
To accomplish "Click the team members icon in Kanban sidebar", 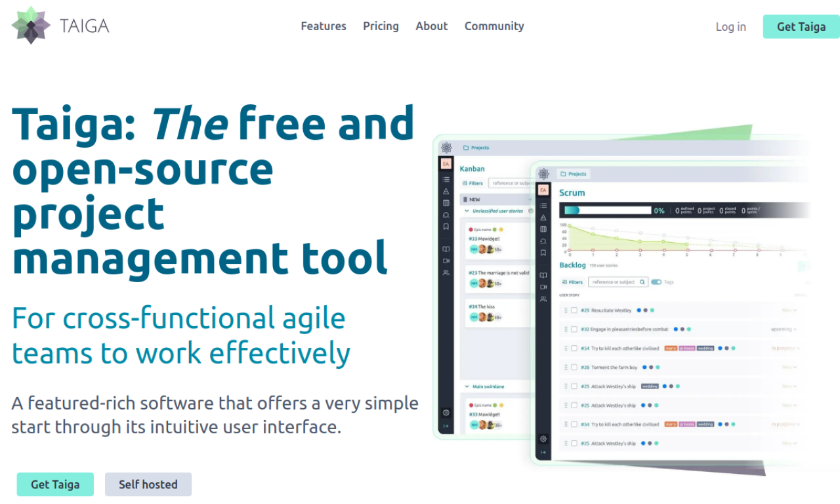I will coord(446,272).
